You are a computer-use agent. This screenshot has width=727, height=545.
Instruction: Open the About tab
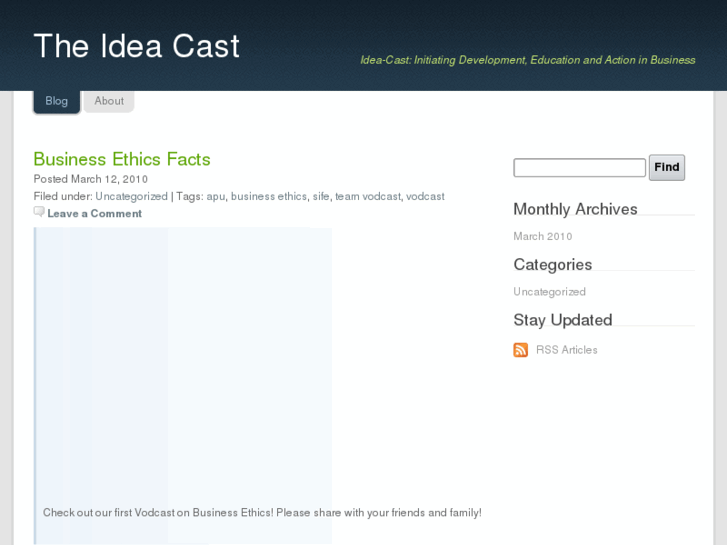pos(109,101)
